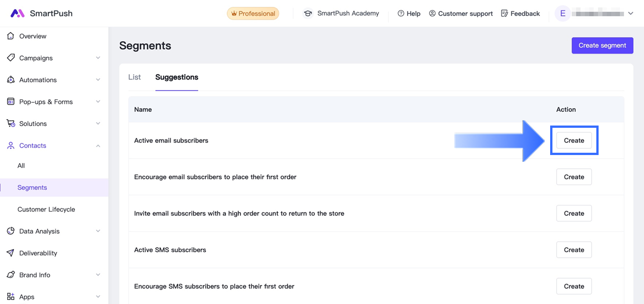Create the Active email subscribers segment
644x304 pixels.
click(574, 140)
